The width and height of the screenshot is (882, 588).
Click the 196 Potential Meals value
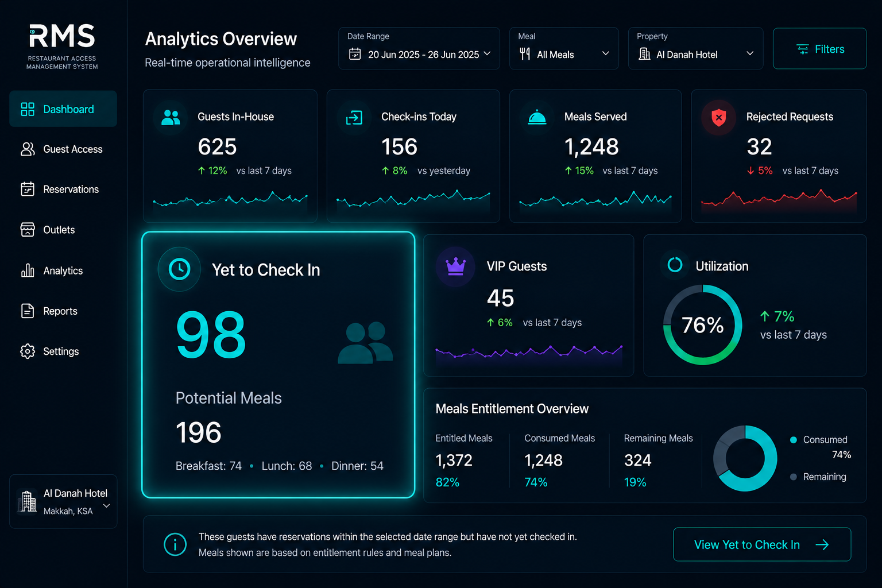198,432
